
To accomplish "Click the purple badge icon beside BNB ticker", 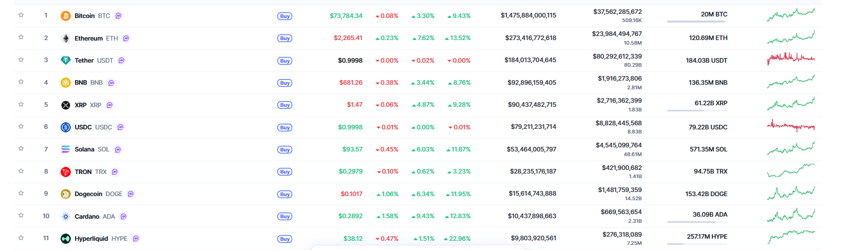I will pos(111,83).
